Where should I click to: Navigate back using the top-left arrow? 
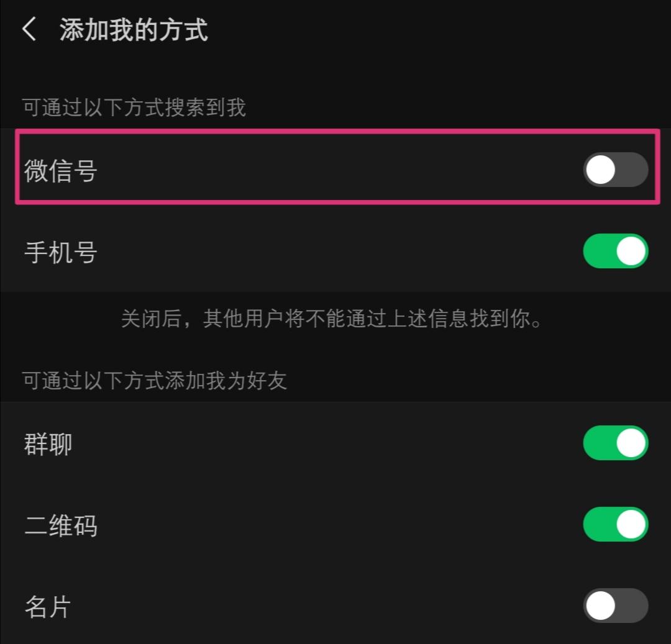(29, 29)
